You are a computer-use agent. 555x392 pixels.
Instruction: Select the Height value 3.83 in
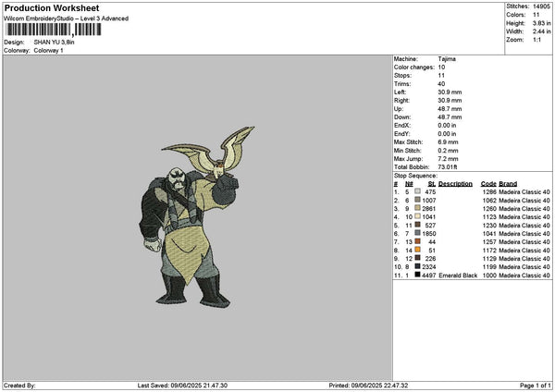pyautogui.click(x=541, y=23)
